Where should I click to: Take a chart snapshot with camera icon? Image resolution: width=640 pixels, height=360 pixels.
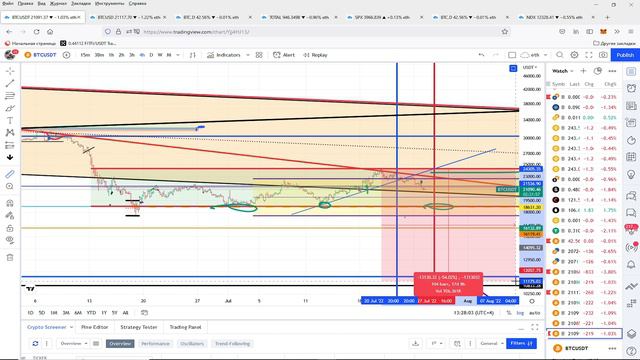pos(603,55)
